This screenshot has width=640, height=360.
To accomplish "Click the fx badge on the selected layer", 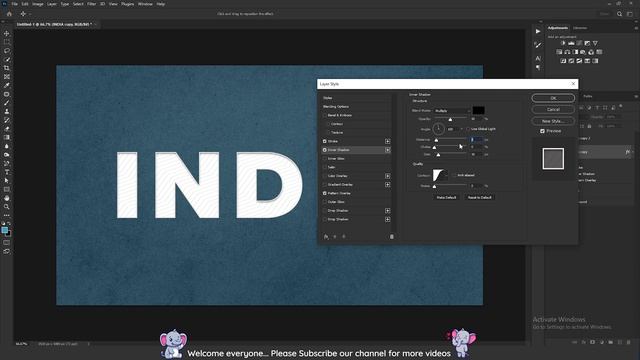I will click(x=628, y=152).
